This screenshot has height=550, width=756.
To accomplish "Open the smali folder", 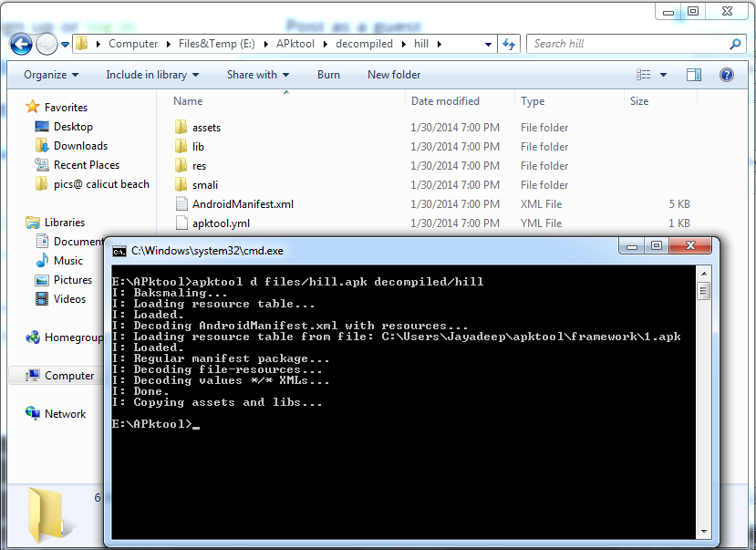I will click(x=205, y=185).
